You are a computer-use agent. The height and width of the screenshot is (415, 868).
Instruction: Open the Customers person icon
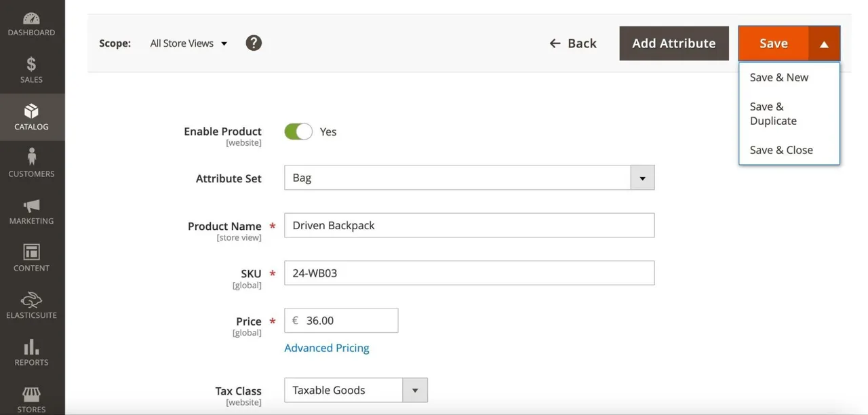[31, 157]
